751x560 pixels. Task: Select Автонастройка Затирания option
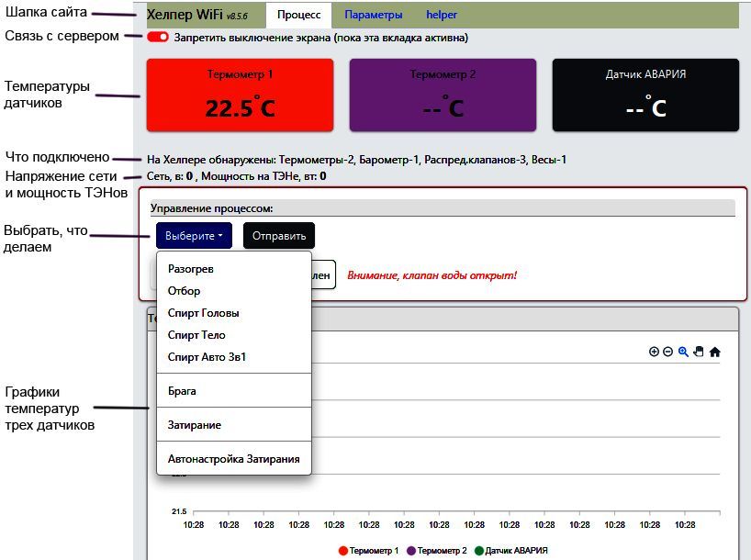pyautogui.click(x=233, y=458)
